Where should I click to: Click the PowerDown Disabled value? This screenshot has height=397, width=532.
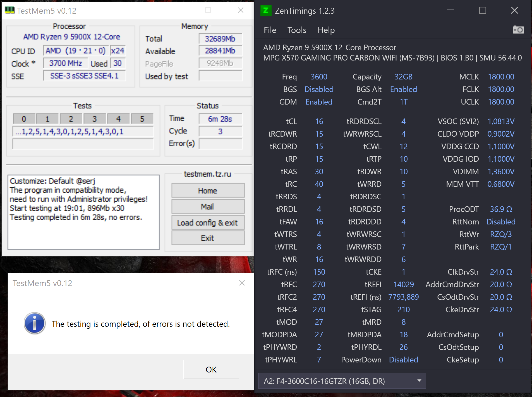click(404, 360)
